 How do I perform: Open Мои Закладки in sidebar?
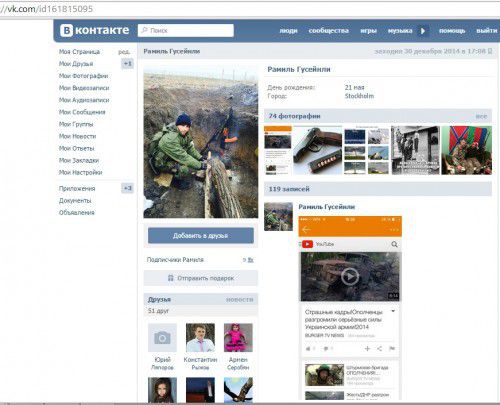click(79, 160)
